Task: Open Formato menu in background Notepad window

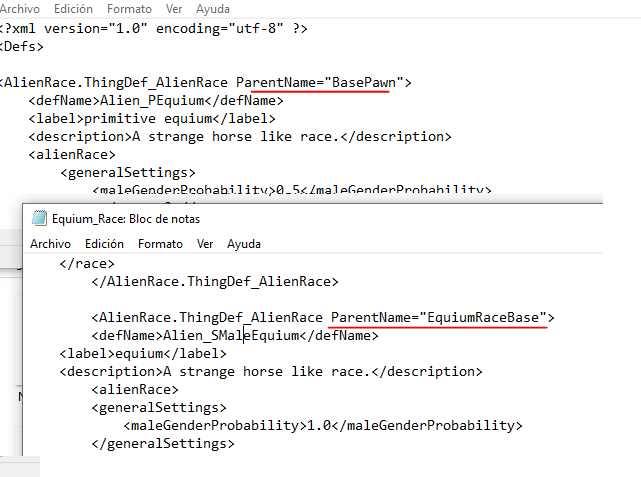Action: pos(129,9)
